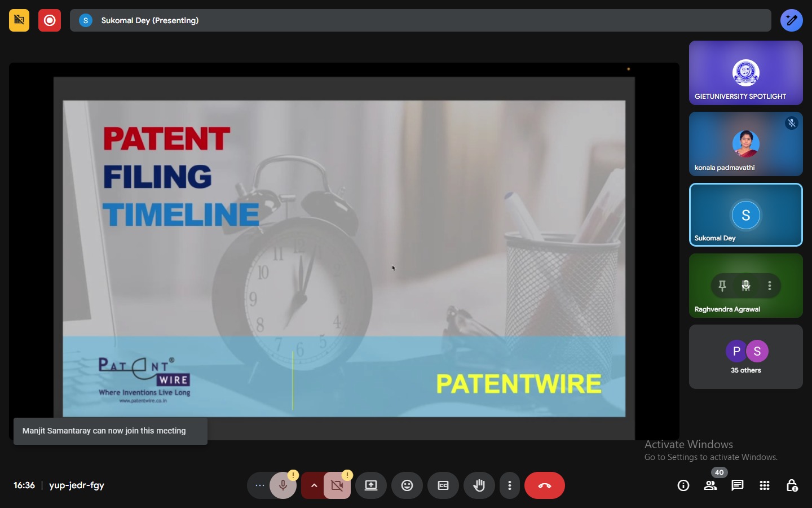Open chat with everyone icon
The height and width of the screenshot is (508, 812).
738,485
